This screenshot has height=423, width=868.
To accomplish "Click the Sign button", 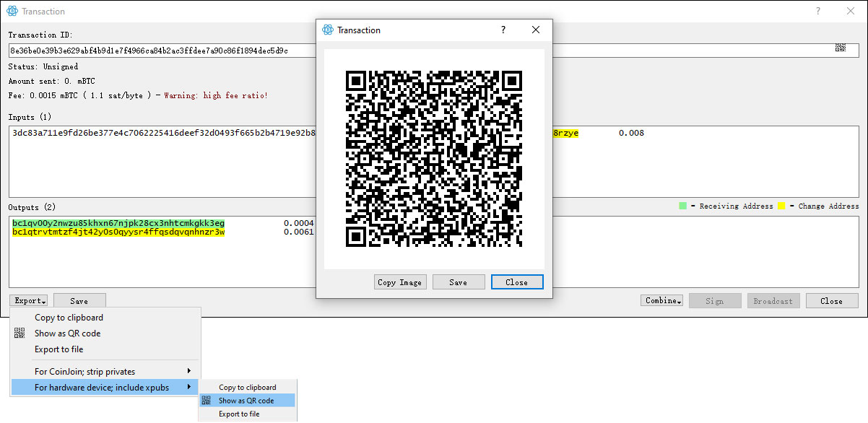I will click(714, 301).
